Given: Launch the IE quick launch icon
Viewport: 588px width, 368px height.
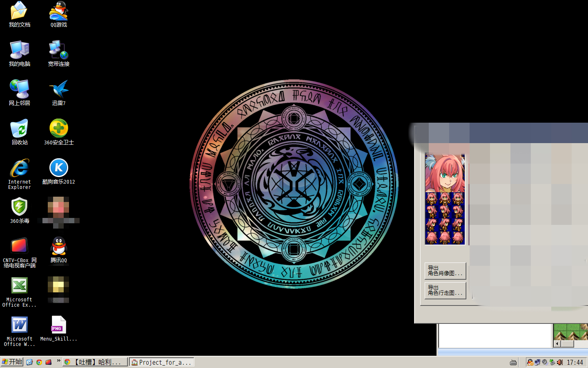Looking at the screenshot, I should coord(29,362).
